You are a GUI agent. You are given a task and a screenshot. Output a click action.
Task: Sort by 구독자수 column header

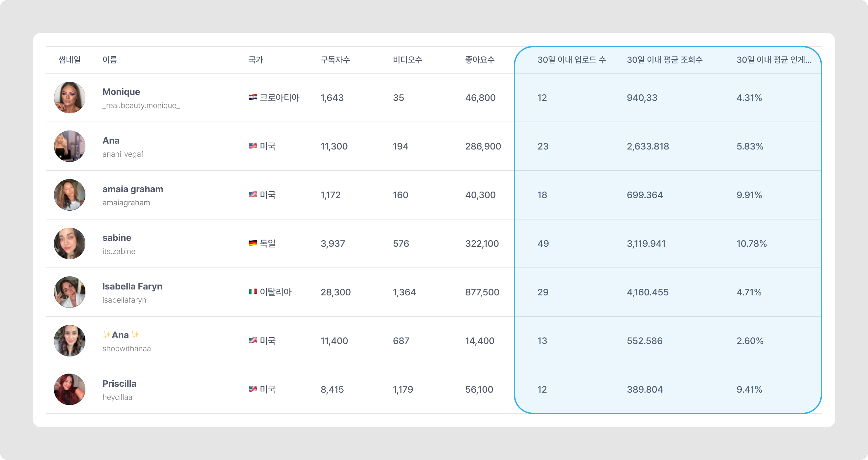pyautogui.click(x=335, y=60)
